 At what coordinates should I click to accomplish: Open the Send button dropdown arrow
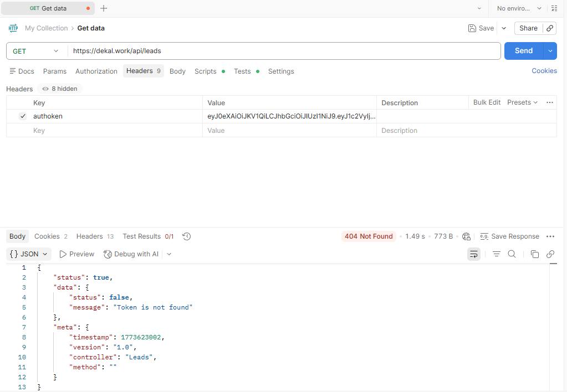pyautogui.click(x=550, y=51)
